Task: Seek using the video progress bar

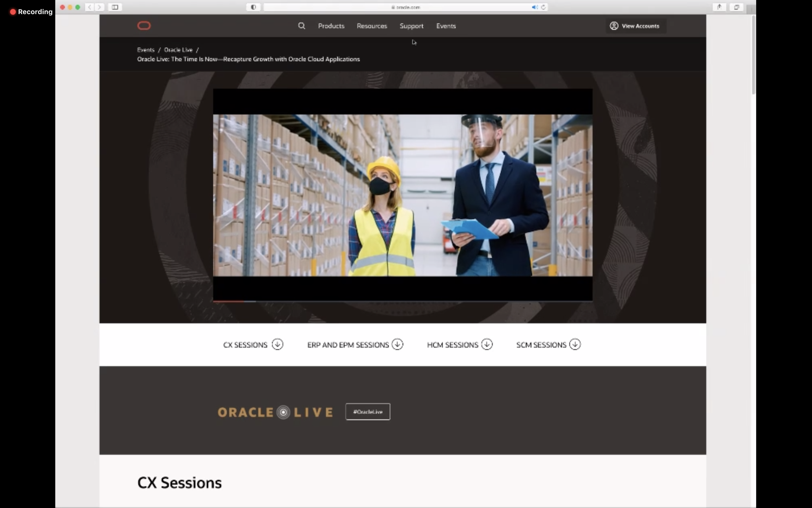Action: 403,301
